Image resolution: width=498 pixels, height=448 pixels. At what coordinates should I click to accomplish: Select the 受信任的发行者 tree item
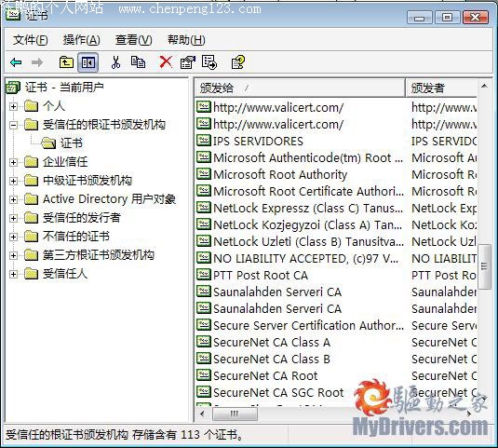pos(82,218)
